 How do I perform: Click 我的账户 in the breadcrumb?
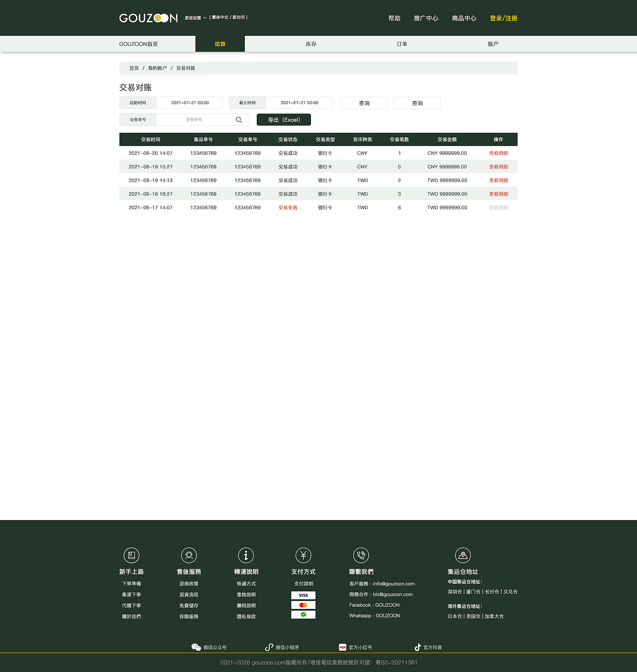(157, 68)
